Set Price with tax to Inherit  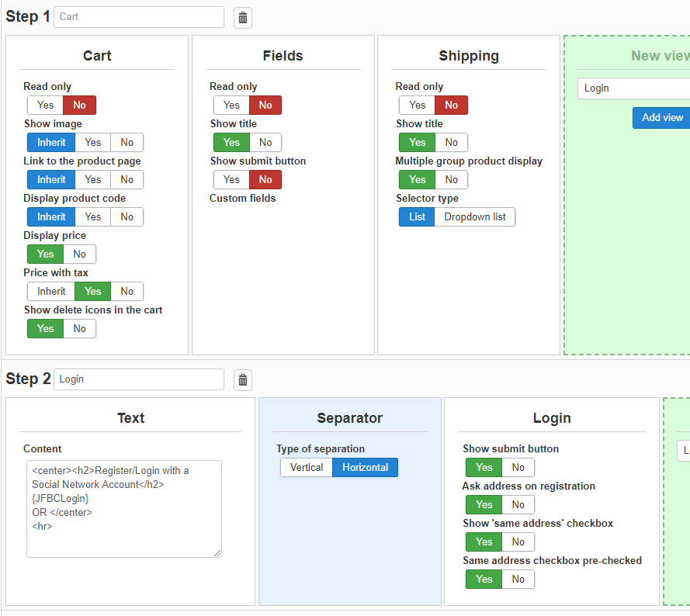[x=51, y=292]
